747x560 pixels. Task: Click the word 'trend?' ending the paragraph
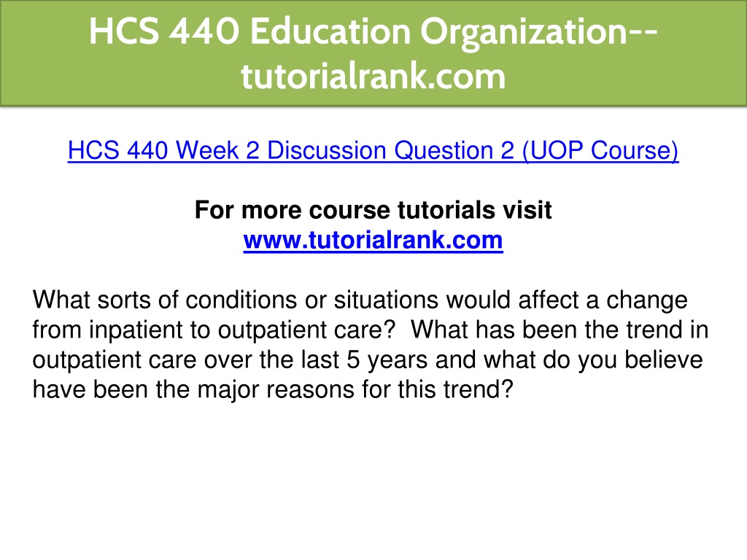coord(479,389)
